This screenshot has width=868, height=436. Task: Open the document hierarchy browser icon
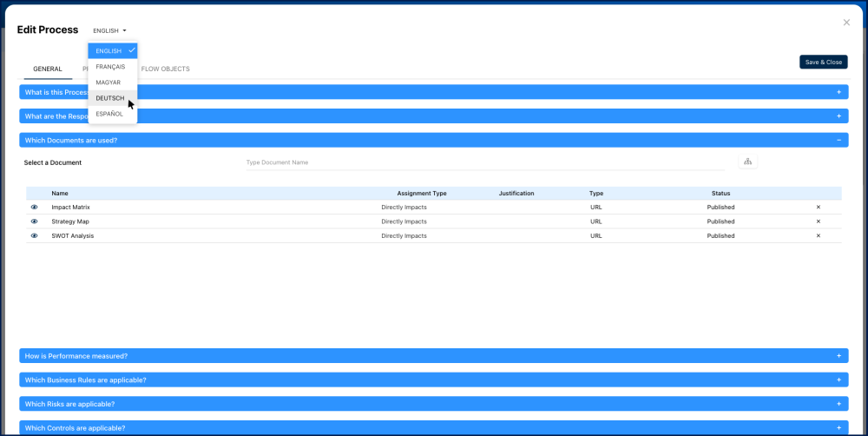748,162
